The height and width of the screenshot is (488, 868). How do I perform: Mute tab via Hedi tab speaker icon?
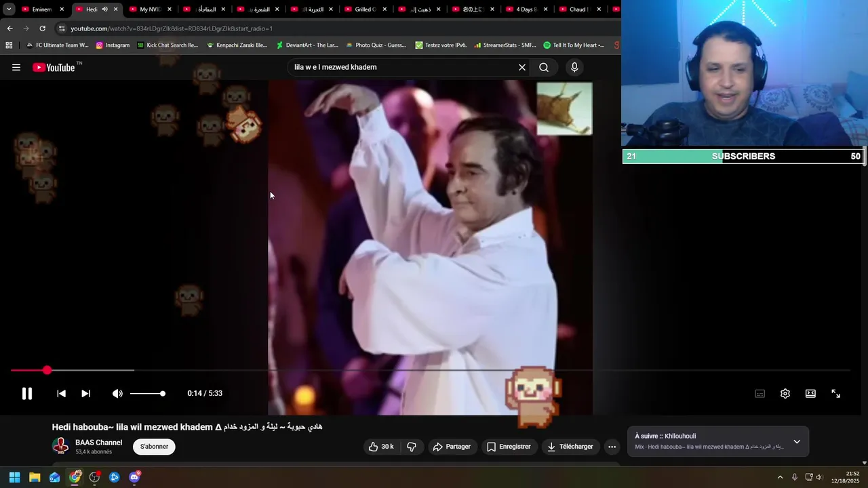pos(104,9)
